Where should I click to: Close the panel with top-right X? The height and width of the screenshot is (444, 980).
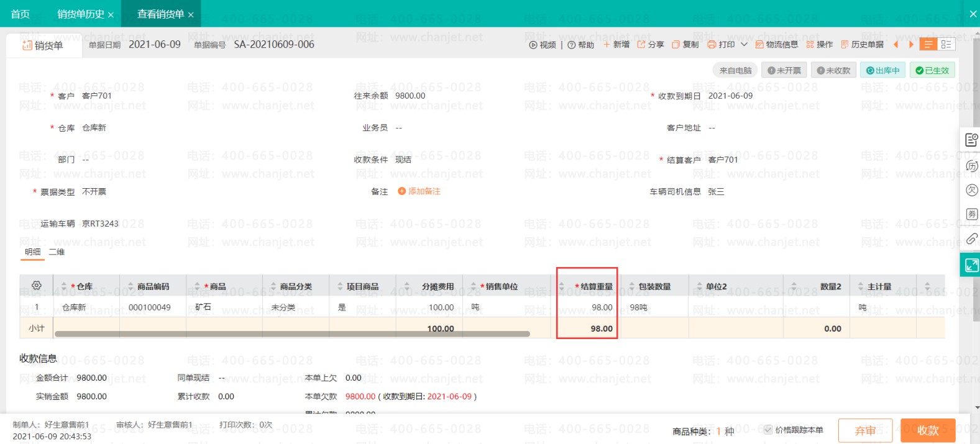tap(973, 14)
